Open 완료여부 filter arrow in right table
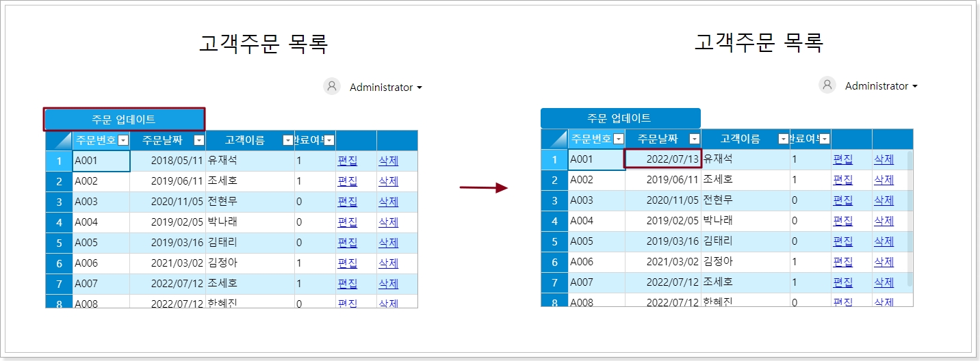The width and height of the screenshot is (980, 361). point(825,139)
